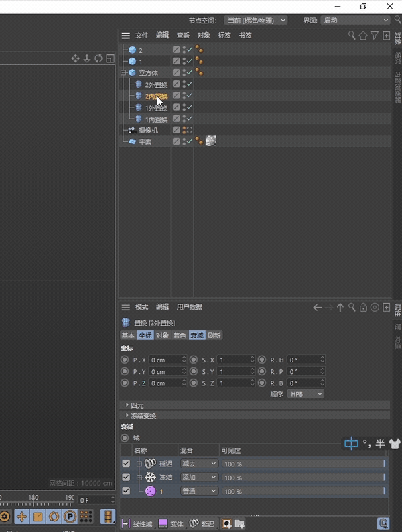Toggle the R.B keyframe radio dot
The width and height of the screenshot is (402, 532).
pyautogui.click(x=262, y=383)
